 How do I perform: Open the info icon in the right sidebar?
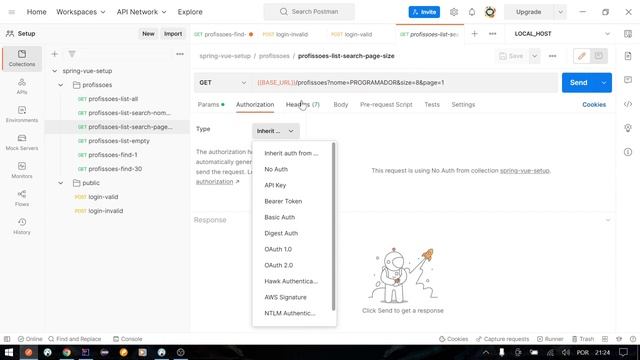coord(628,152)
